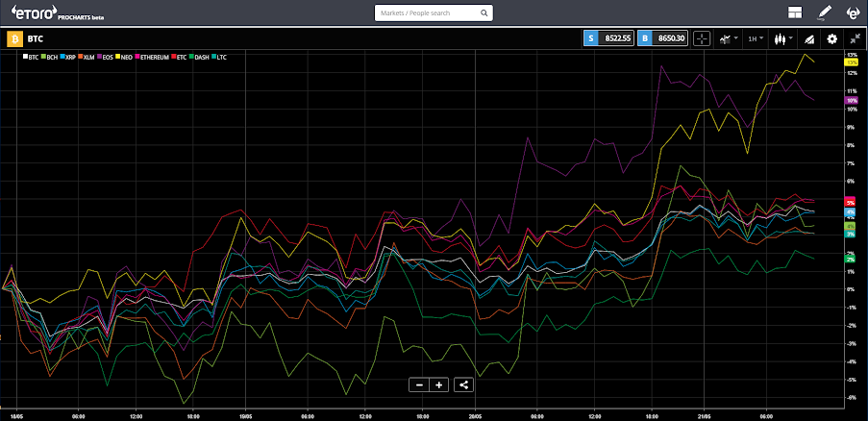Click the purple 10% axis badge

(851, 101)
